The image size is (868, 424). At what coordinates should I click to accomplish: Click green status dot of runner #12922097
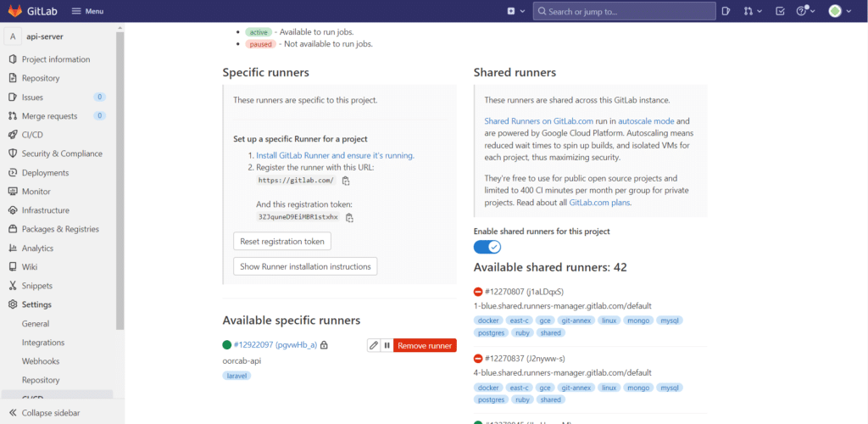pos(226,345)
